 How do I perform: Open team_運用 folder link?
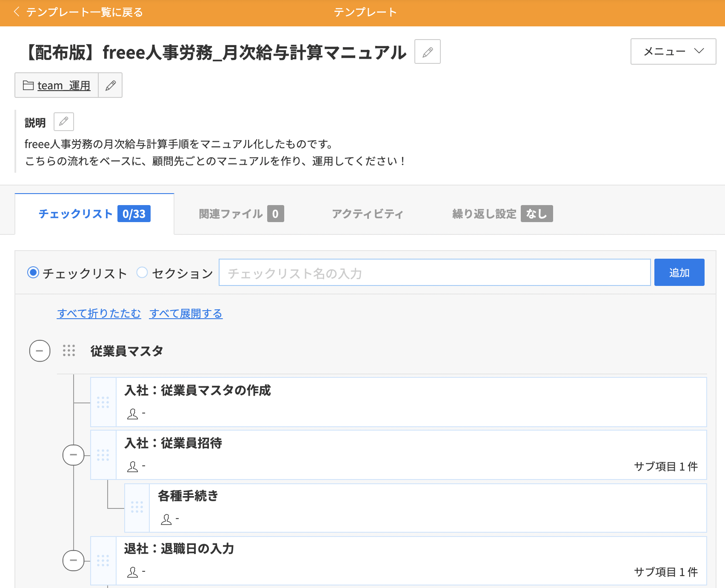(64, 86)
